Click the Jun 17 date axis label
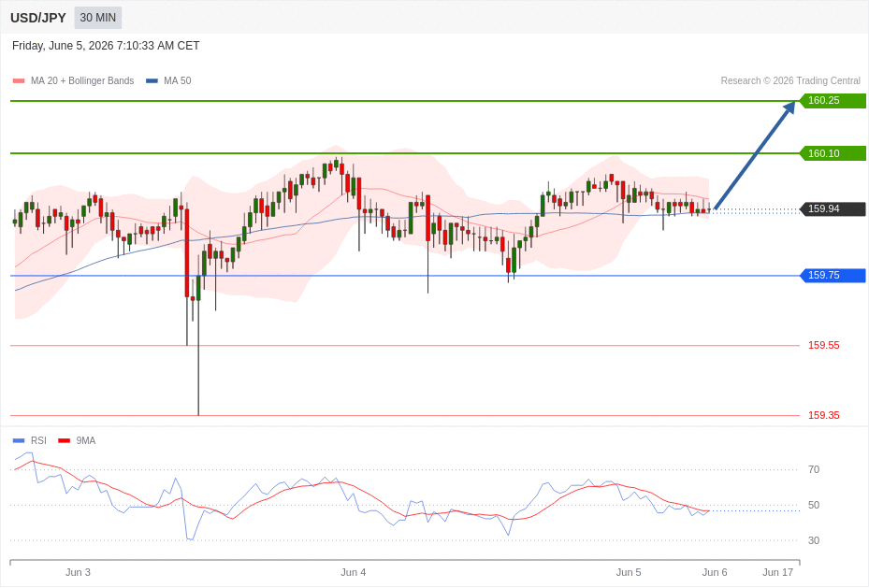 [777, 572]
